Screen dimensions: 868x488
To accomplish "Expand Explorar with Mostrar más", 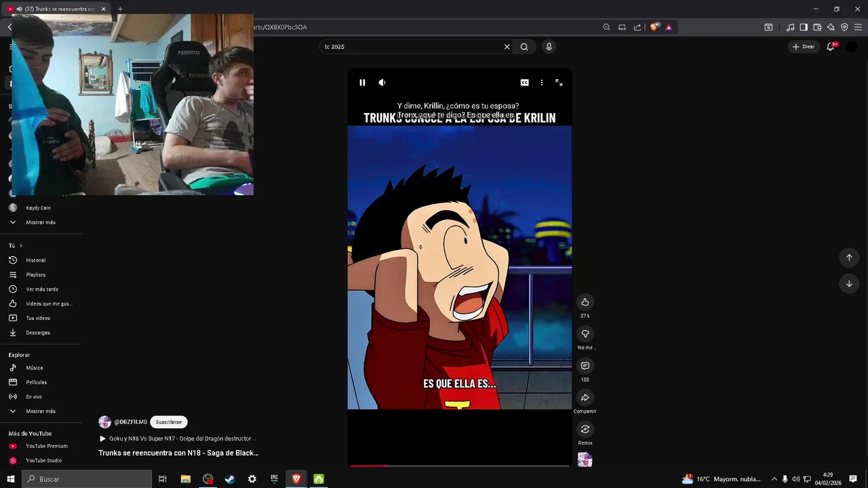I will [x=41, y=411].
